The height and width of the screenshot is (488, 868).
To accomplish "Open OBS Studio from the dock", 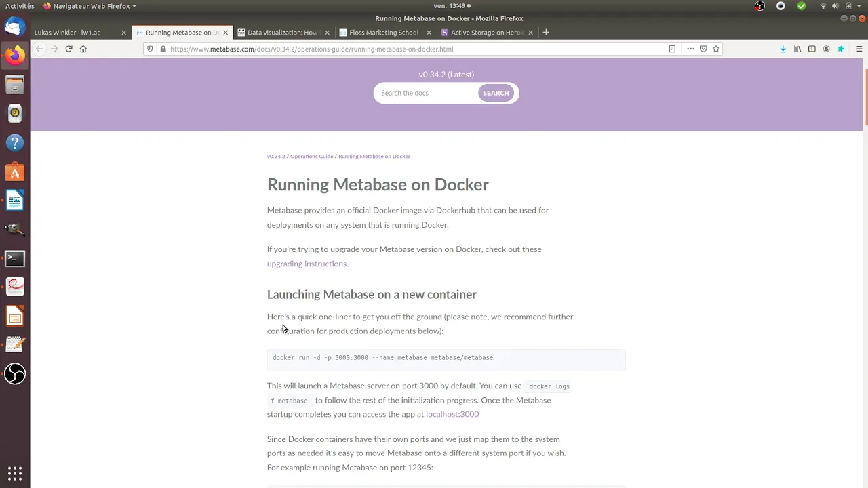I will tap(15, 374).
